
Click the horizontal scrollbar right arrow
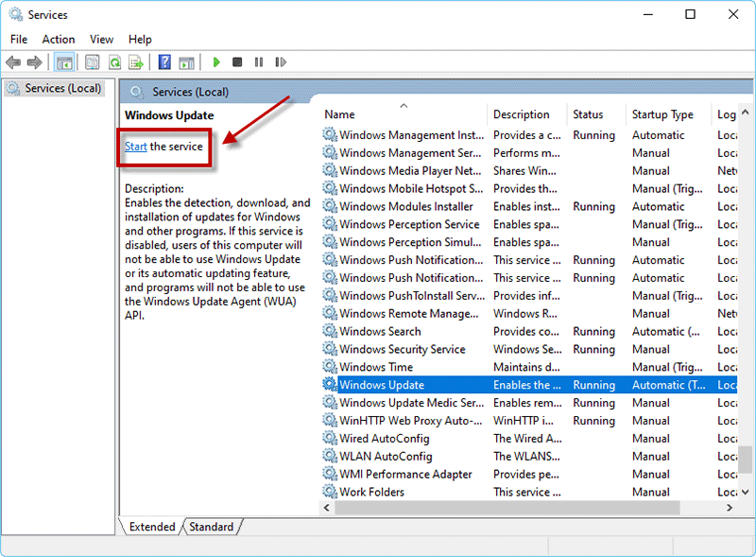click(x=730, y=507)
